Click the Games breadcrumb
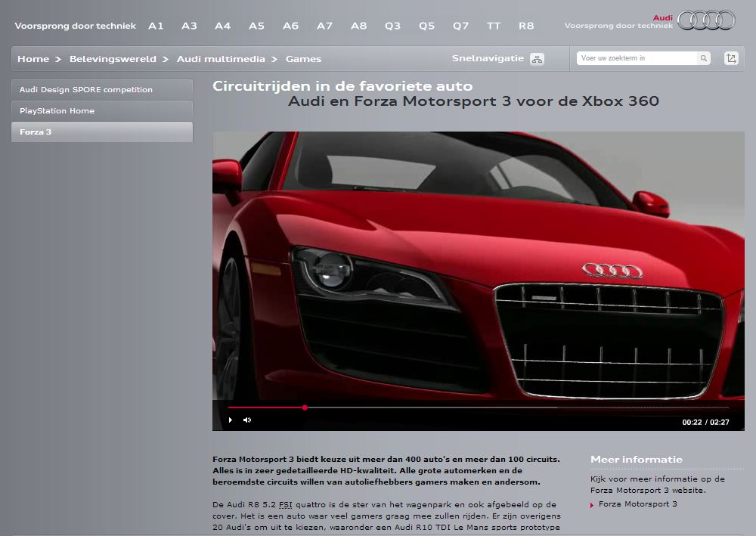The image size is (756, 536). coord(303,59)
